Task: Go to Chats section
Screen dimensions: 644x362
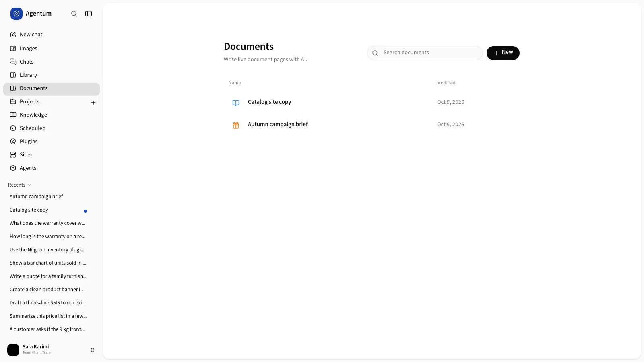Action: pyautogui.click(x=52, y=62)
